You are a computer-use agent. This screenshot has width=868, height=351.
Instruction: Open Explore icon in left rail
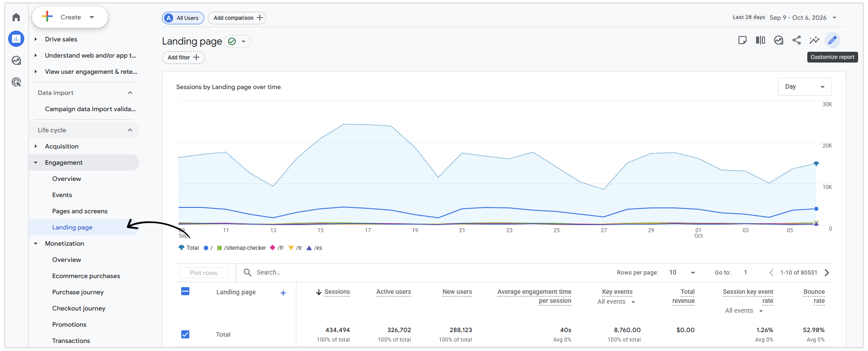click(16, 60)
